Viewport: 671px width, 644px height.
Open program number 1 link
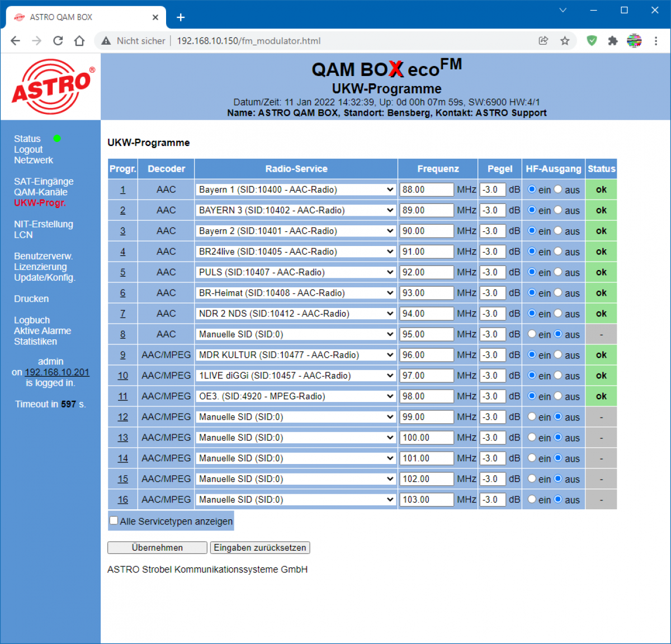coord(122,190)
